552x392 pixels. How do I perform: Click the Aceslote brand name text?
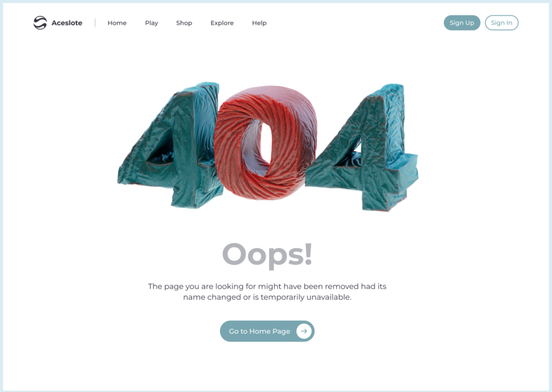click(x=67, y=23)
